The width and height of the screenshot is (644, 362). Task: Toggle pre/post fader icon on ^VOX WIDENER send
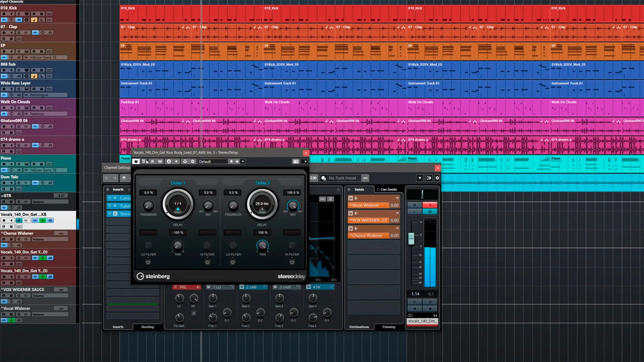point(356,213)
